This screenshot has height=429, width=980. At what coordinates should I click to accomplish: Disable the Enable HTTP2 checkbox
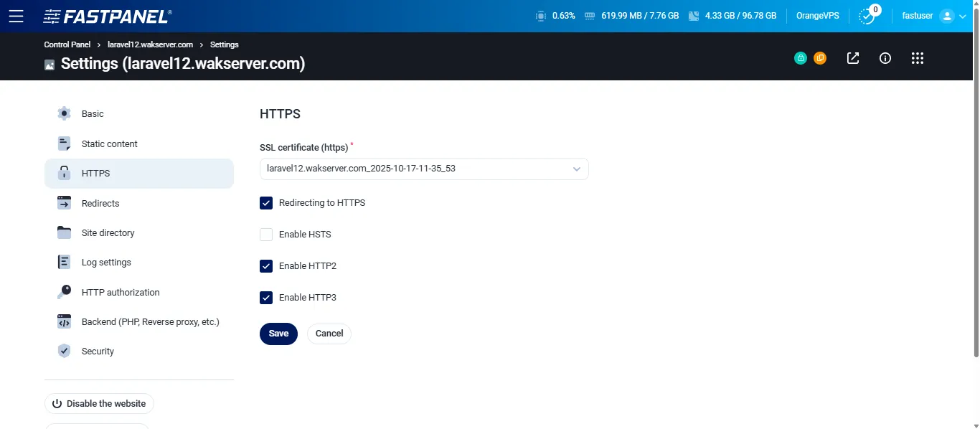pyautogui.click(x=266, y=266)
